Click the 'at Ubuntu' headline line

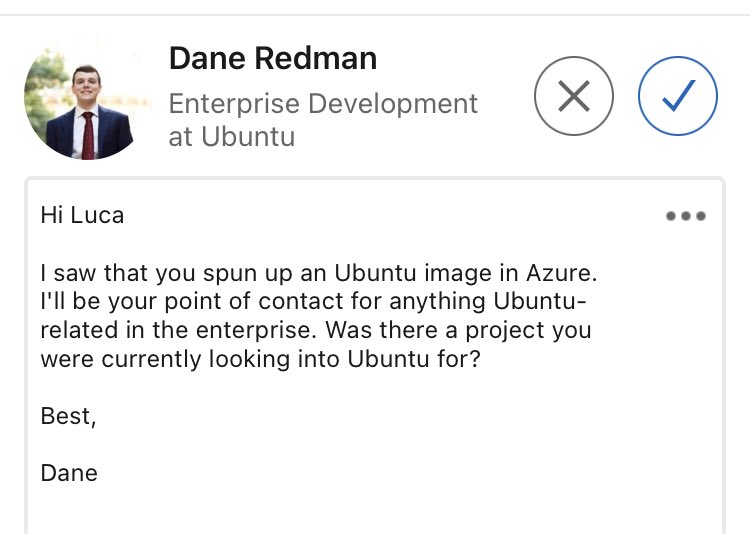(231, 137)
